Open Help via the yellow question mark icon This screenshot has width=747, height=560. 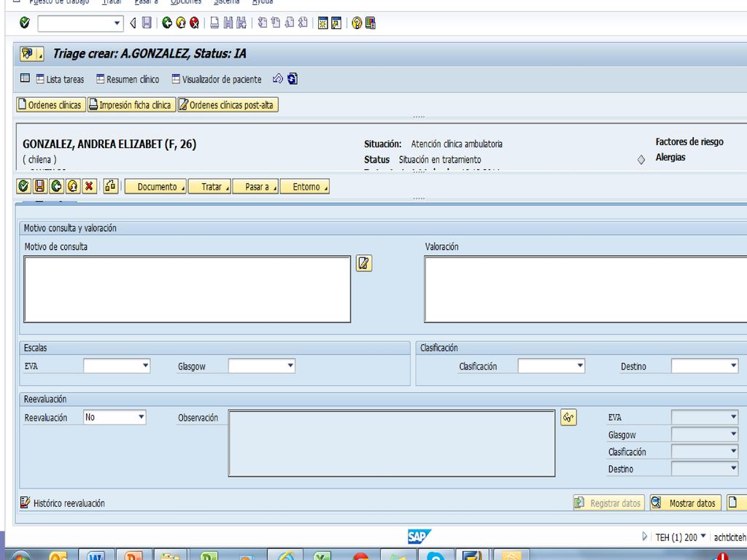click(356, 23)
